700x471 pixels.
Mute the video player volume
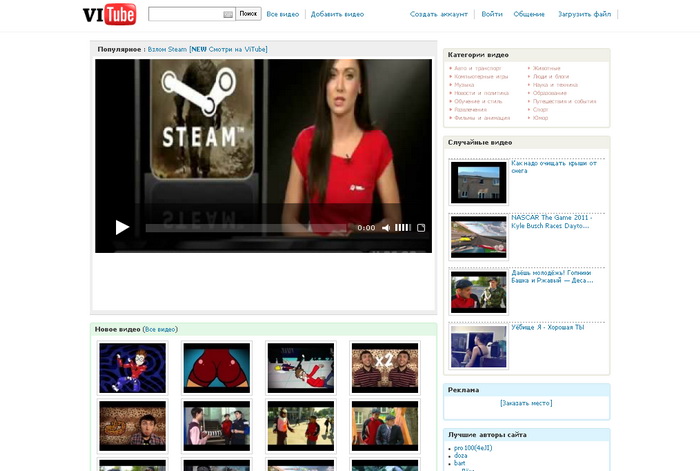[386, 228]
